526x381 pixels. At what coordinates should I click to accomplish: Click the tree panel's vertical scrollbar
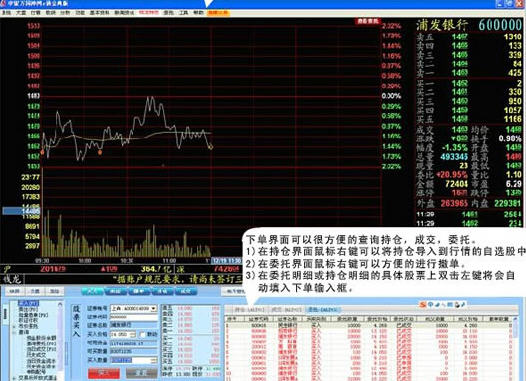[x=60, y=336]
